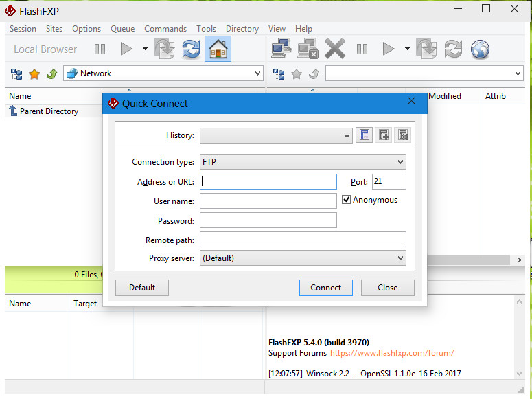The height and width of the screenshot is (399, 532).
Task: Click the FlashFXP 5.4.0 build text
Action: (319, 342)
